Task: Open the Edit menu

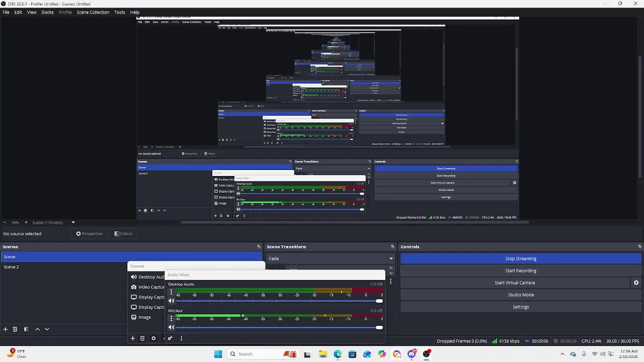Action: (18, 12)
